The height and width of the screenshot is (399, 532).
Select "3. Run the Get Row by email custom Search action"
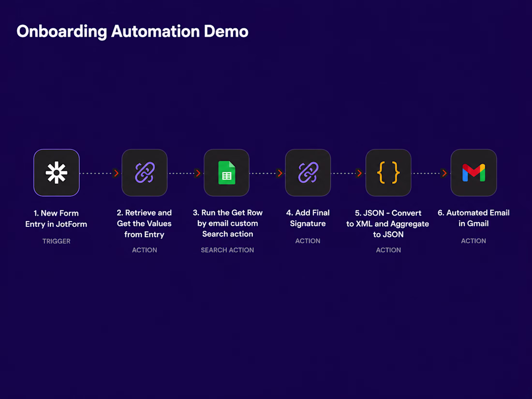tap(228, 223)
